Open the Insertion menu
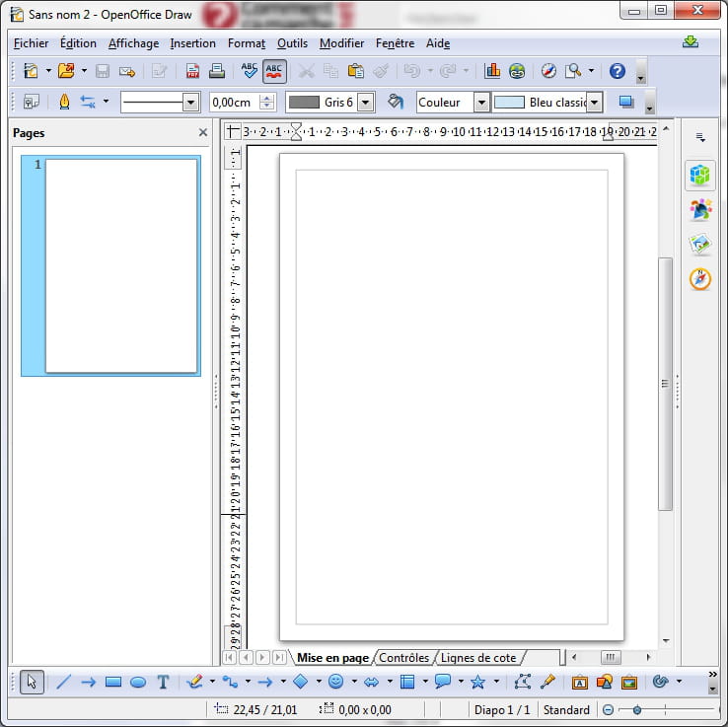Screen dimensions: 728x727 tap(192, 43)
